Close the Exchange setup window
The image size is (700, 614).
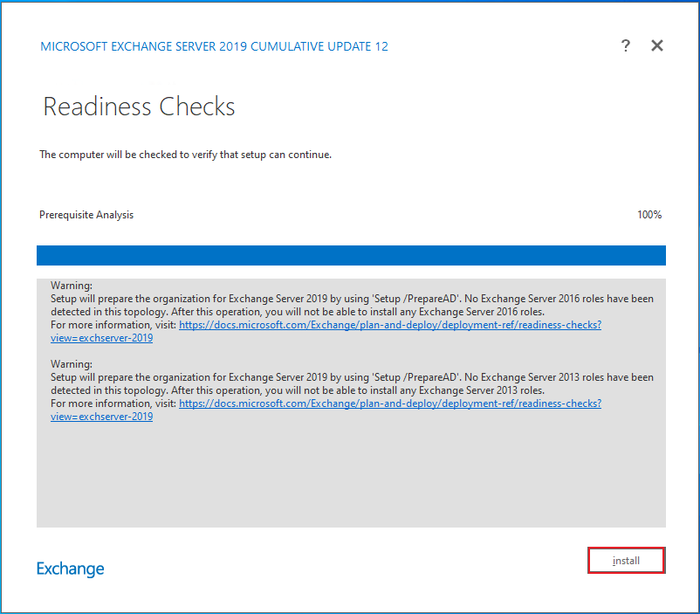tap(656, 45)
